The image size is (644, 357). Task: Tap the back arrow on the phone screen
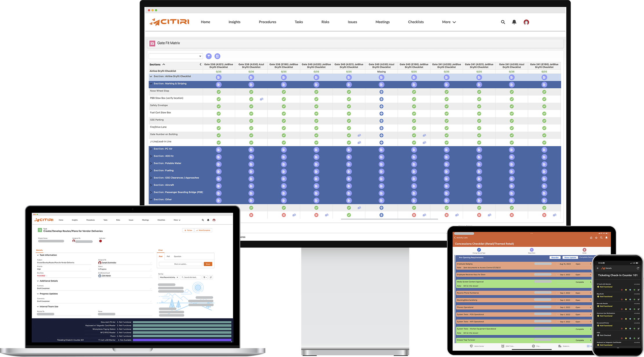[598, 268]
